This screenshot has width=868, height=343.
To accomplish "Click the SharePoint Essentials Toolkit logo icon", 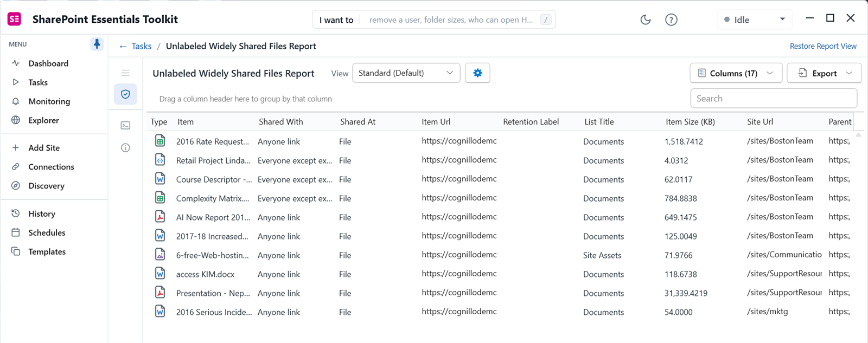I will coord(15,19).
